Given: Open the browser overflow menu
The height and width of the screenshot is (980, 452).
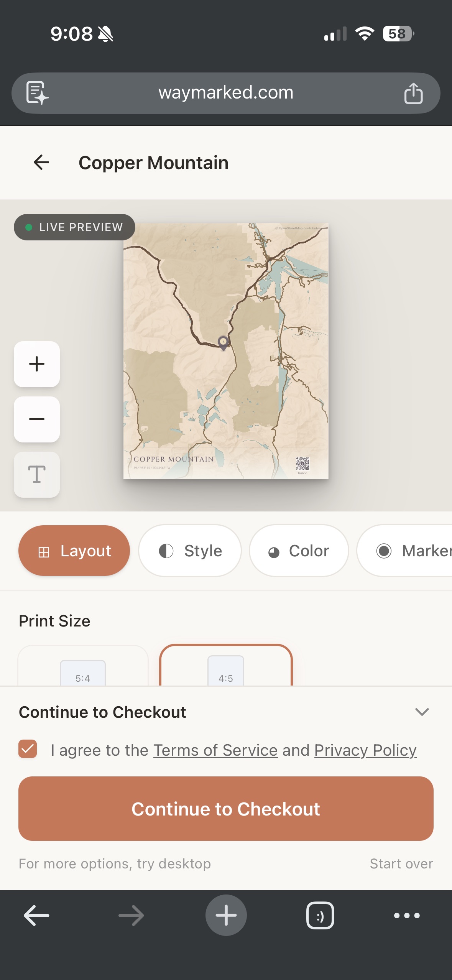Looking at the screenshot, I should pyautogui.click(x=407, y=915).
